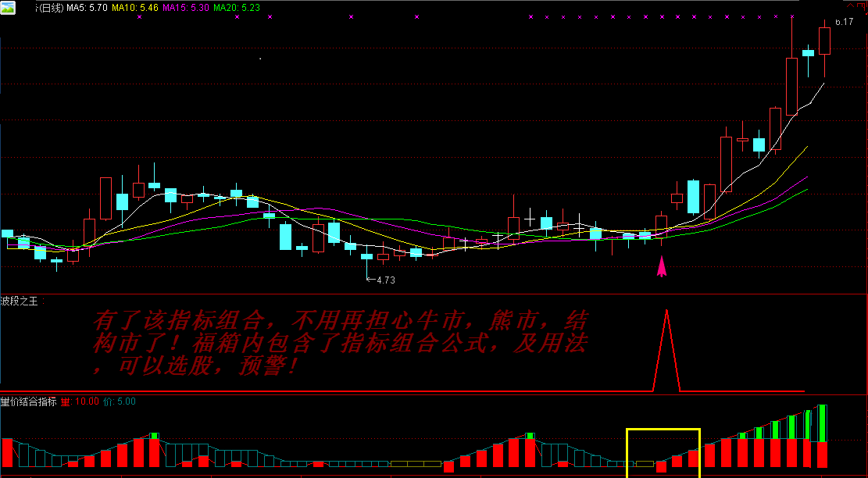Click the leftmost magenta x marker

tap(139, 16)
